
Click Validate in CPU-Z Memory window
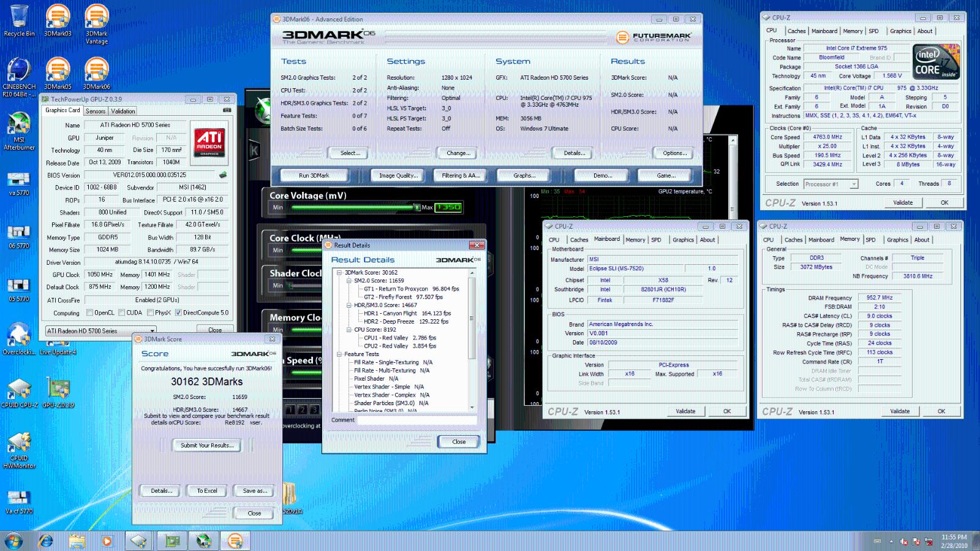[x=899, y=411]
